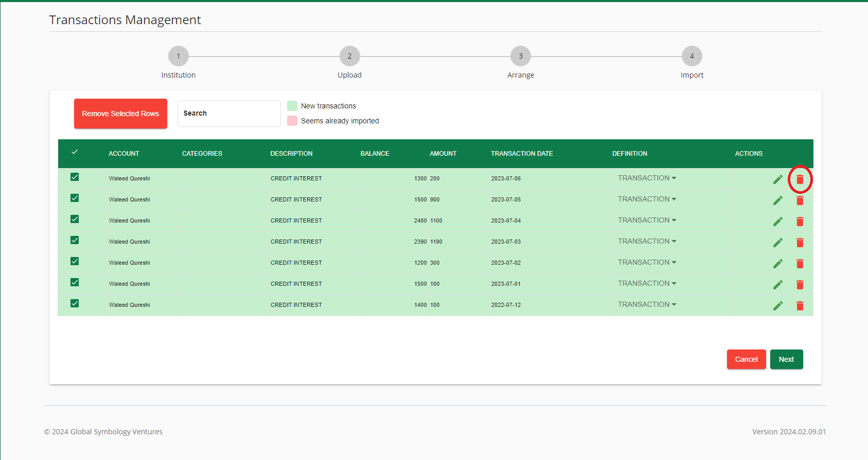Delete the 2023-07-06 transaction row
Screen dimensions: 868x460
[x=800, y=179]
